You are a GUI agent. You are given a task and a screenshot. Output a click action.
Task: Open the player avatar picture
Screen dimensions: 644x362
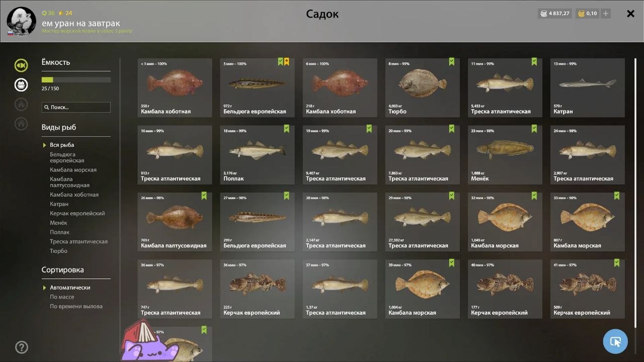point(21,22)
